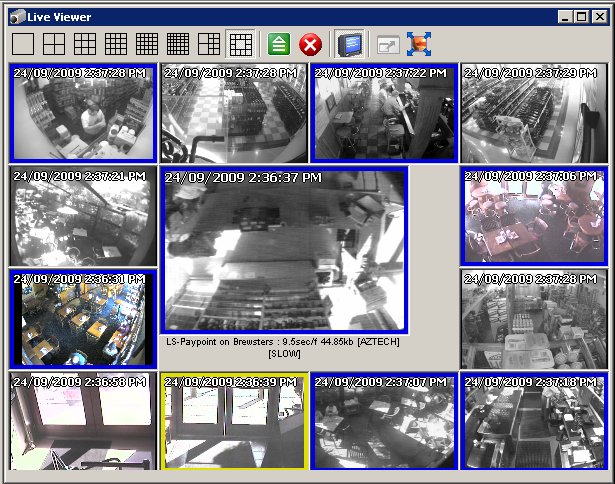This screenshot has width=615, height=484.
Task: Select the camera feed timestamped 2:37:18 PM
Action: 534,421
